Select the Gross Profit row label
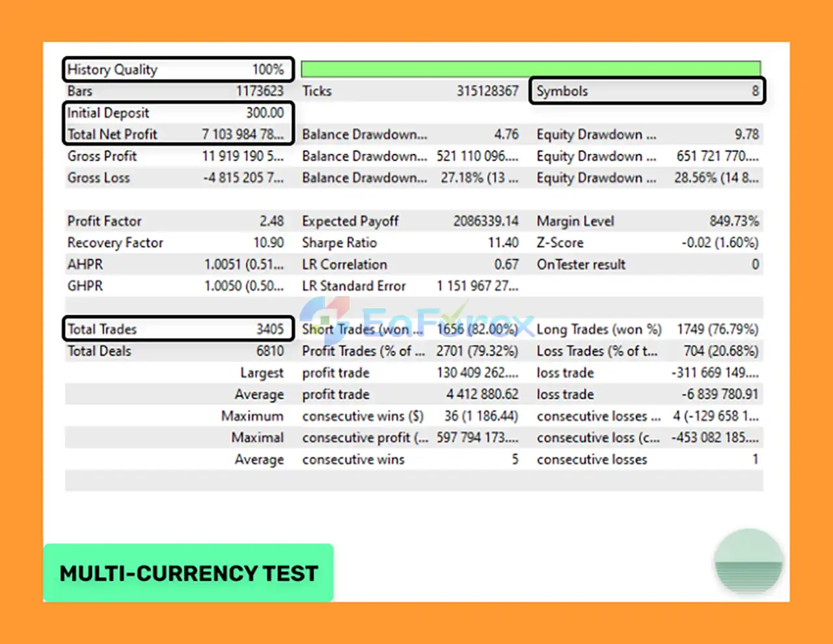This screenshot has height=644, width=833. click(x=102, y=156)
